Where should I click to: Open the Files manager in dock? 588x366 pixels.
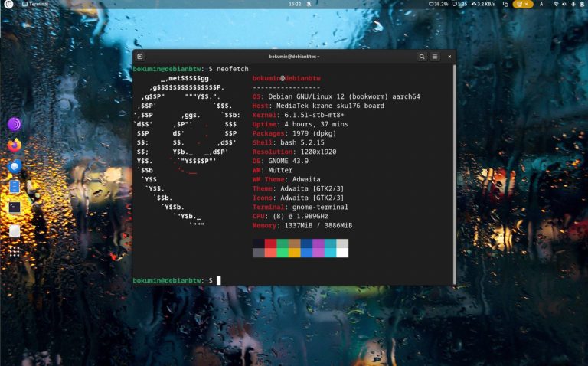point(15,187)
